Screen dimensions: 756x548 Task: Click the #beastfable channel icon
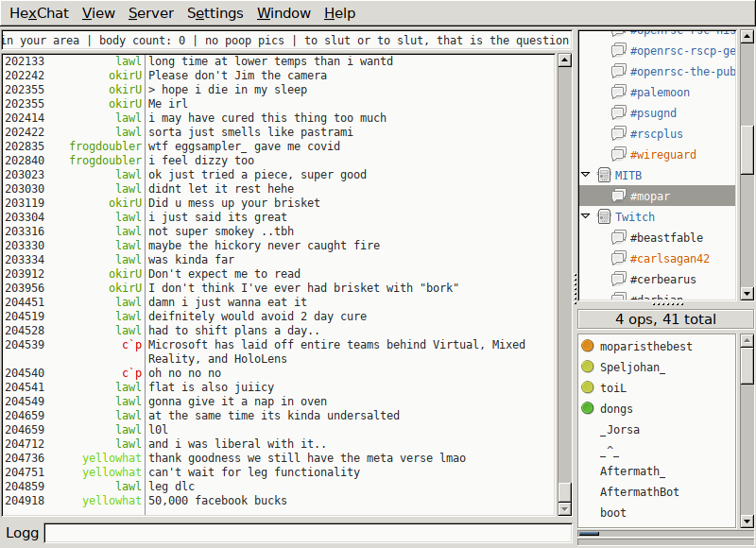[x=619, y=236]
